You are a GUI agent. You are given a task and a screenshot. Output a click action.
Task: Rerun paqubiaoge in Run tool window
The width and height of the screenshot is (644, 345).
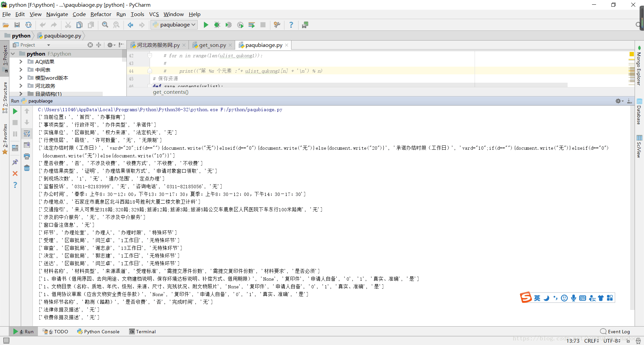click(x=15, y=111)
